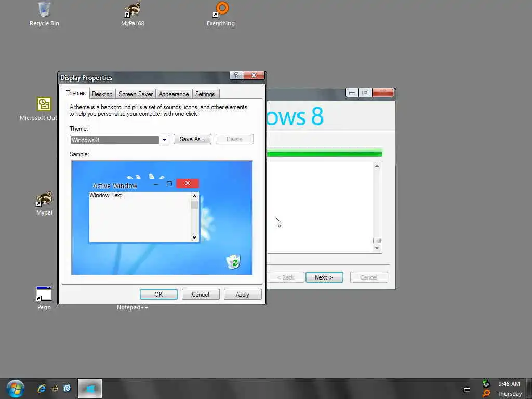
Task: Click the sample window scroll down arrow
Action: click(x=194, y=237)
